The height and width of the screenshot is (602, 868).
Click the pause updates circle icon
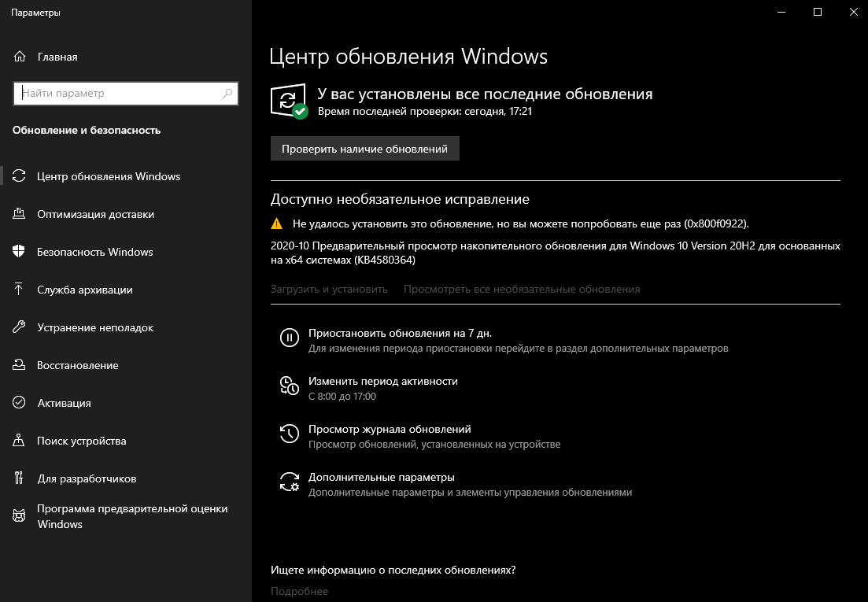coord(289,337)
